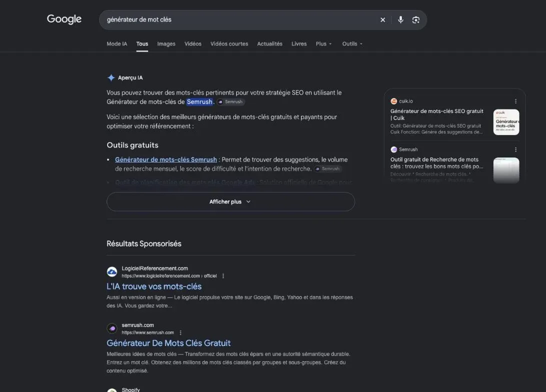This screenshot has width=546, height=392.
Task: Open the Semrush source chip after first paragraph
Action: tap(231, 101)
